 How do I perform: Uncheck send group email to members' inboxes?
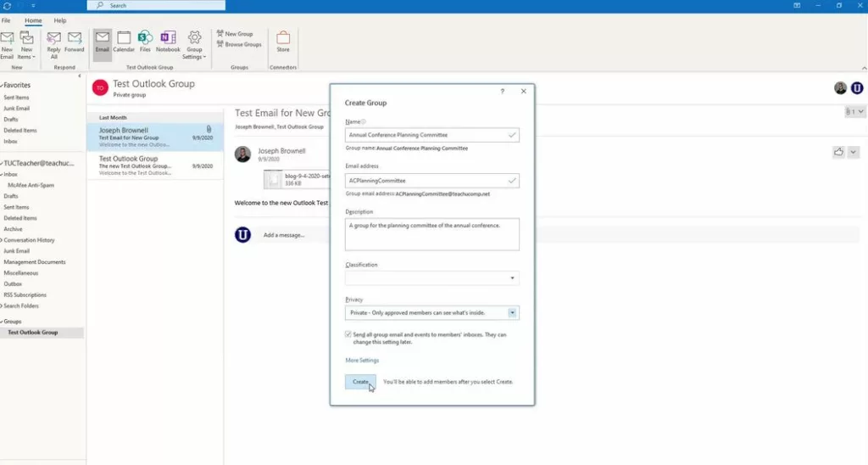[348, 334]
